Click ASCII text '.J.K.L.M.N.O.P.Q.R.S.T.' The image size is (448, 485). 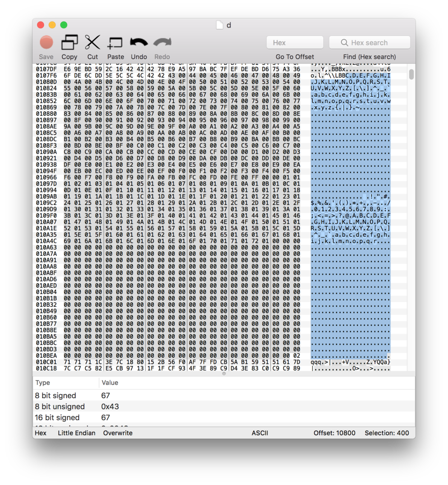350,82
